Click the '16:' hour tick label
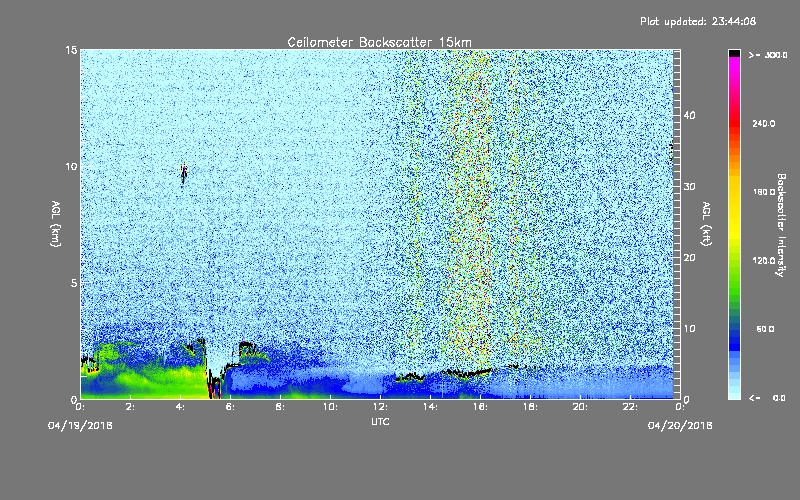This screenshot has height=500, width=800. [480, 407]
